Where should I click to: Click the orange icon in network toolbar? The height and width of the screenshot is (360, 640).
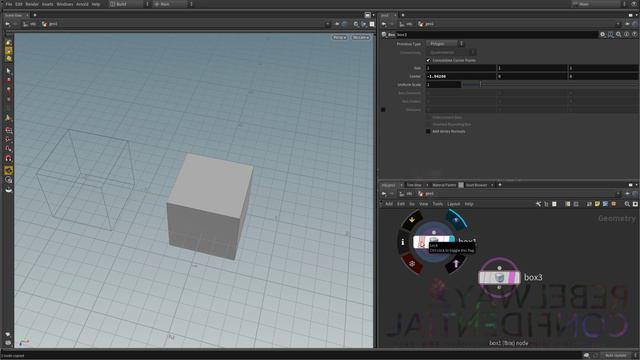(613, 204)
